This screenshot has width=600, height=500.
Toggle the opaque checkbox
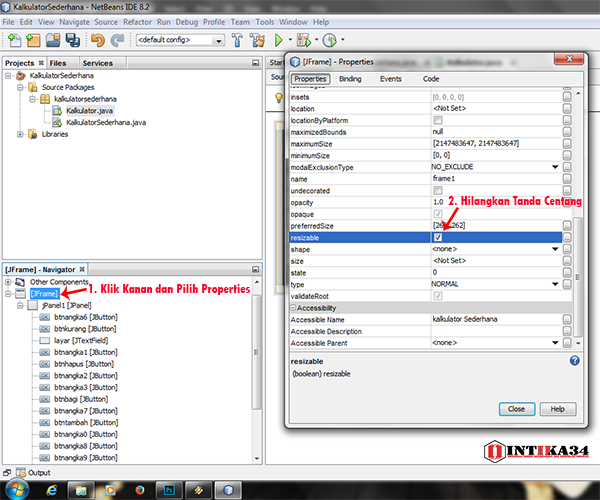[x=438, y=214]
